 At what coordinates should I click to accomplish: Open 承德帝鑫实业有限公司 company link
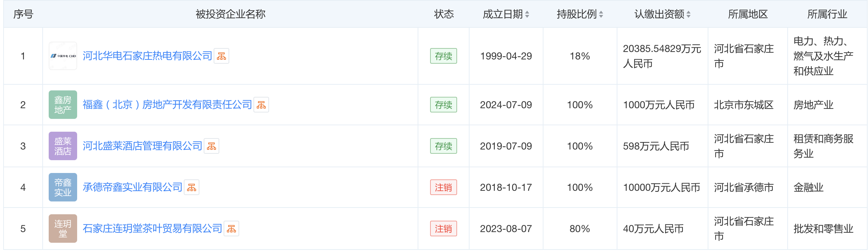tap(132, 188)
